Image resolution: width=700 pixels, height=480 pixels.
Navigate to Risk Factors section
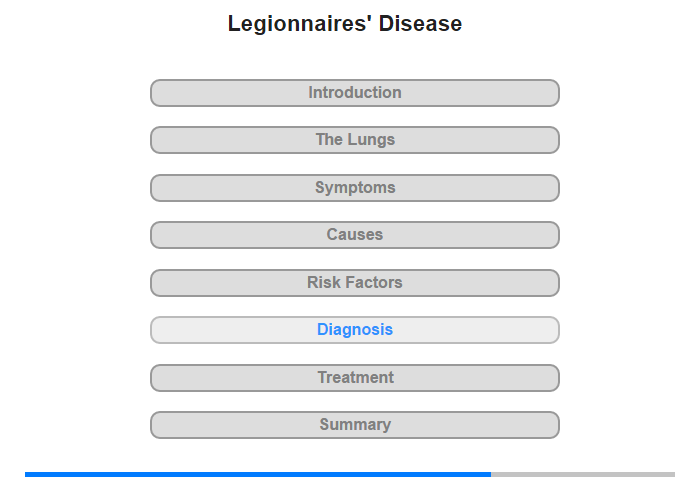click(354, 283)
